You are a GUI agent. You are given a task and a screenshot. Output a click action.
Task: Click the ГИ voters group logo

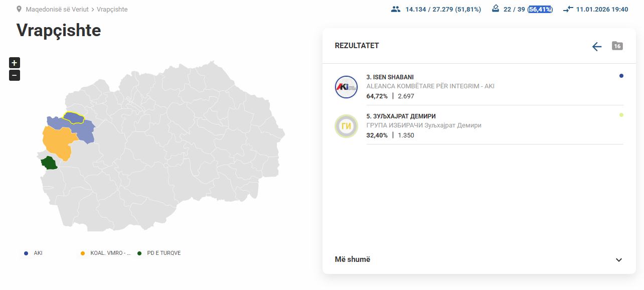click(346, 126)
